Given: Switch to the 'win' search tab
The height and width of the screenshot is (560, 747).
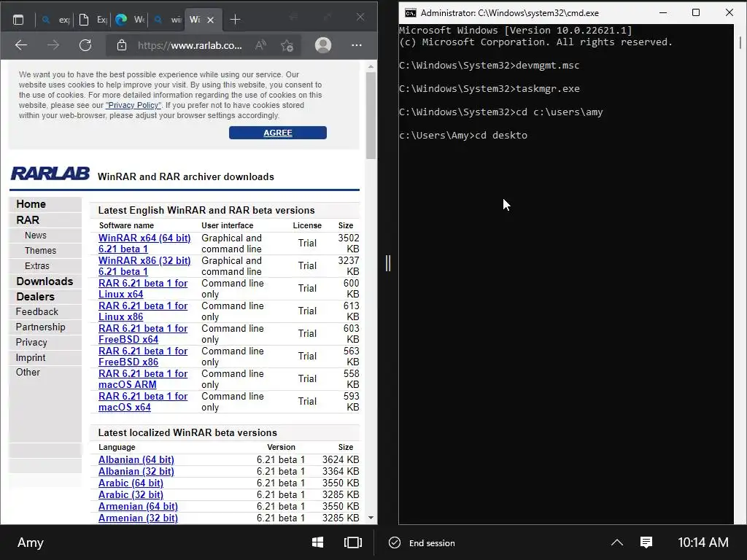Looking at the screenshot, I should 168,20.
